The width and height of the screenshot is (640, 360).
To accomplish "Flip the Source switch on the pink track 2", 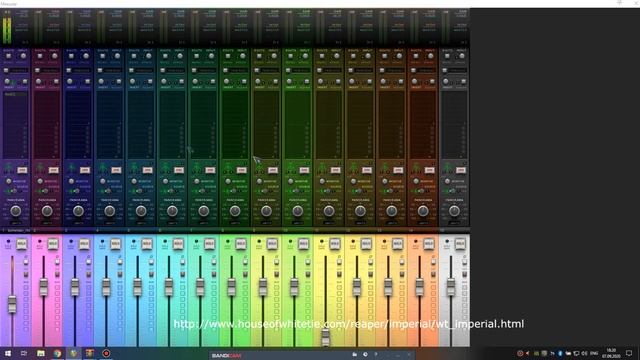I will pos(44,191).
